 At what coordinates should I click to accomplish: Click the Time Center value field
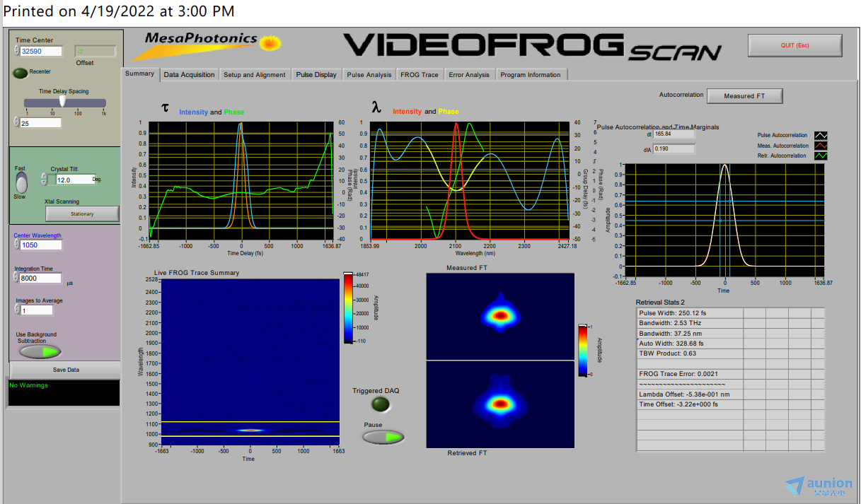[41, 52]
